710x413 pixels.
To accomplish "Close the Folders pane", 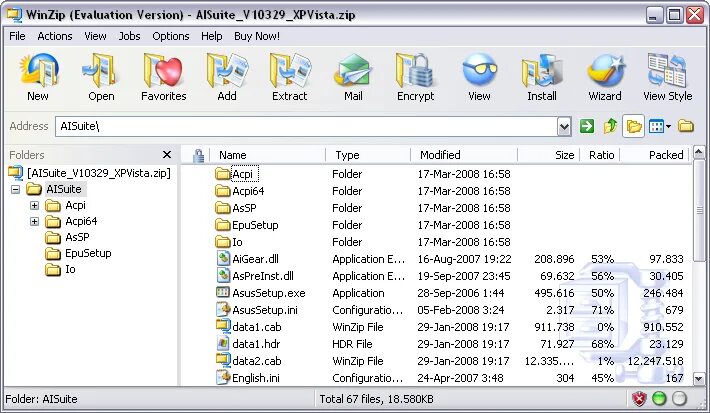I will (x=167, y=155).
